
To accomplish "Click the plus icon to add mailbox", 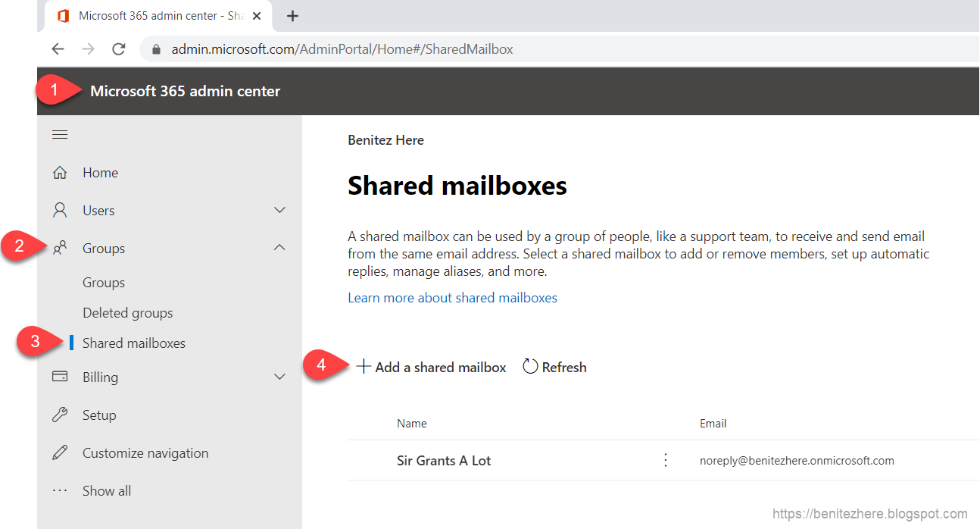I will pyautogui.click(x=363, y=366).
